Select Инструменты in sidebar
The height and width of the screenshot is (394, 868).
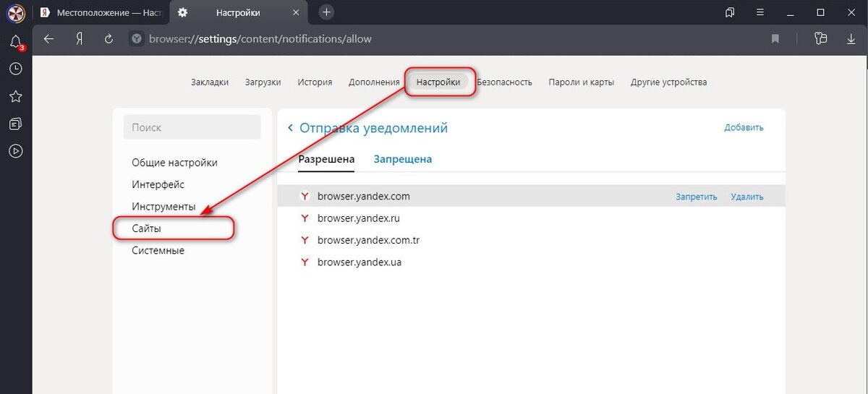coord(163,207)
